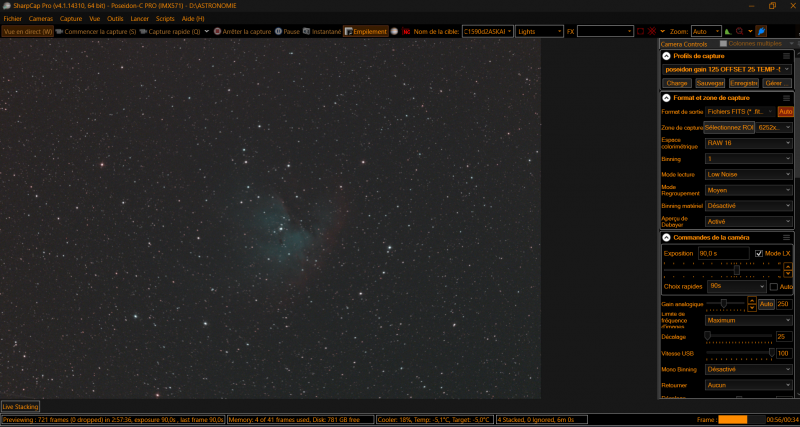Open the Format de sortie dropdown

(x=740, y=112)
